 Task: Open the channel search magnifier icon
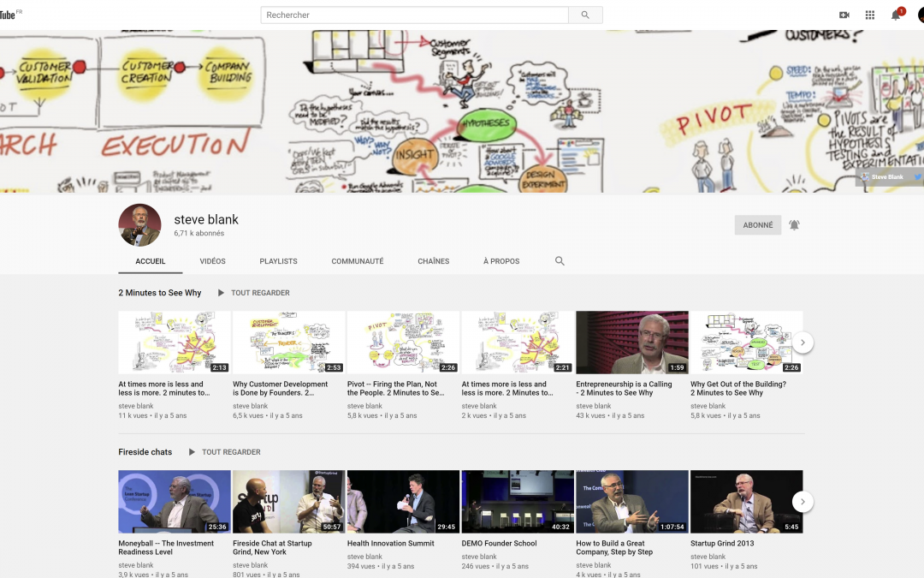pyautogui.click(x=560, y=260)
